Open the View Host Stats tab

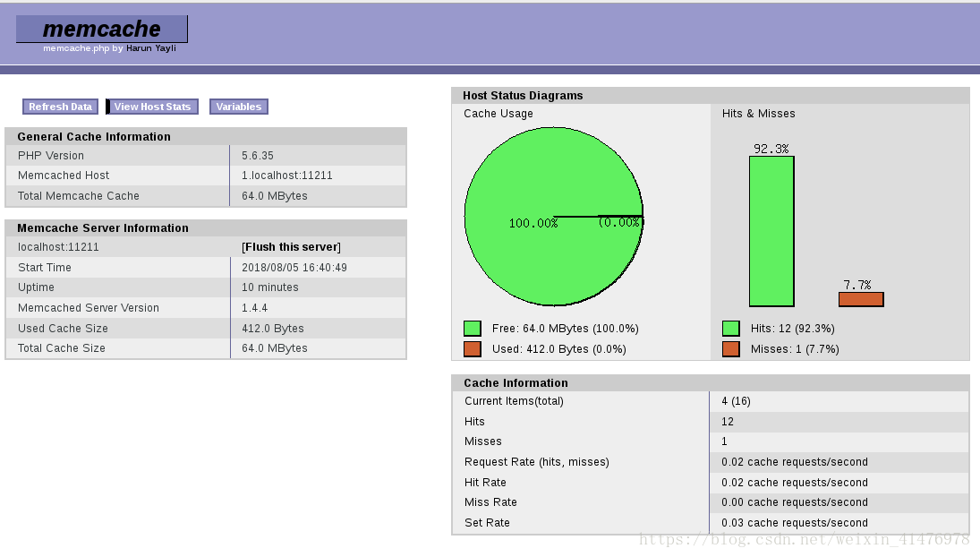coord(152,107)
